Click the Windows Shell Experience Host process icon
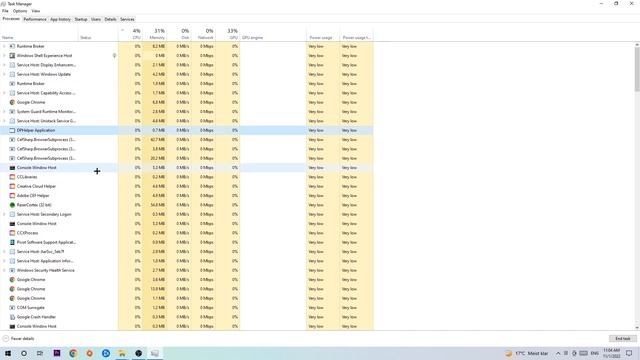This screenshot has width=640, height=360. (12, 56)
